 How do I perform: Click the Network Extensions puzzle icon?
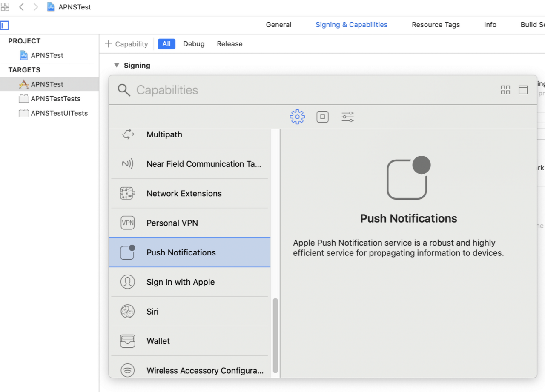[x=128, y=193]
